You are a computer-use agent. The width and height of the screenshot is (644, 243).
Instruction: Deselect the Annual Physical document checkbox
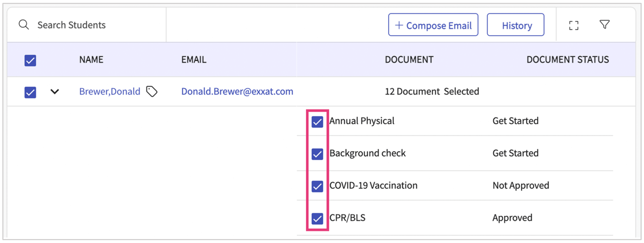pyautogui.click(x=317, y=122)
